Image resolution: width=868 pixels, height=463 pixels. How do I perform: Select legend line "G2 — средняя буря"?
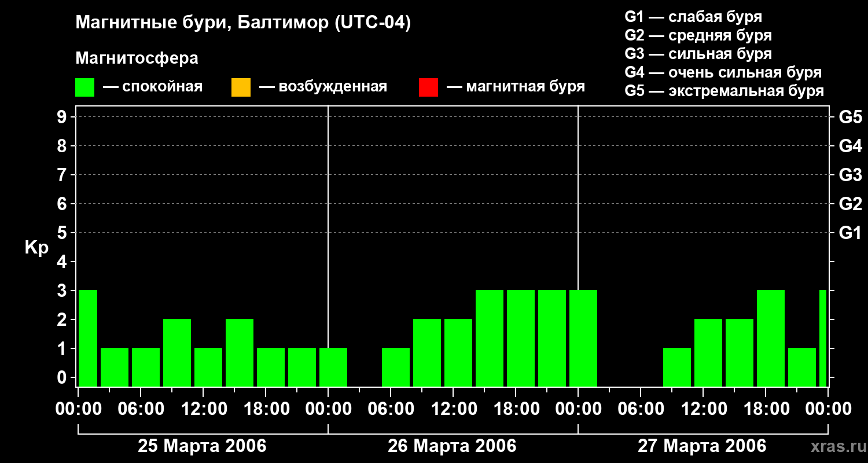tap(698, 35)
